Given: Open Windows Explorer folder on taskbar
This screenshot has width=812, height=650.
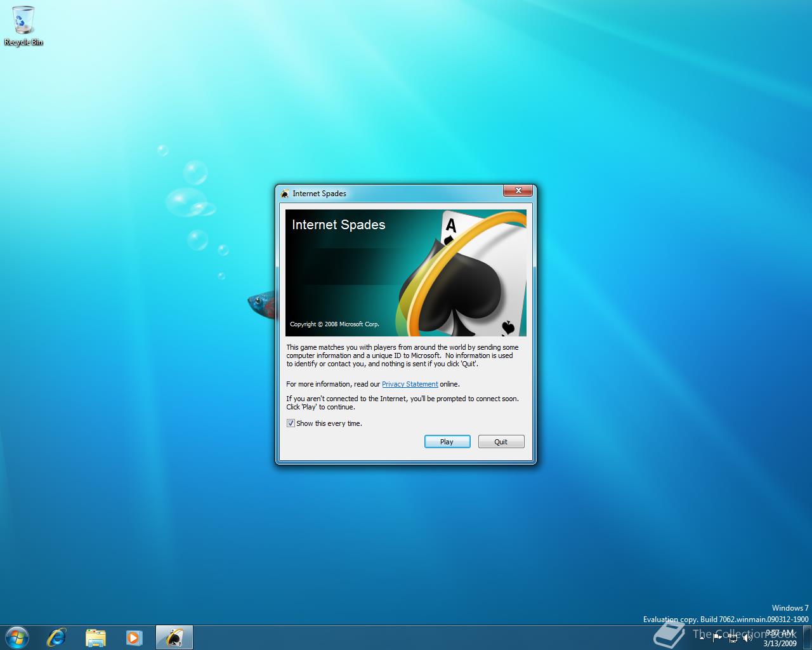Looking at the screenshot, I should tap(95, 637).
